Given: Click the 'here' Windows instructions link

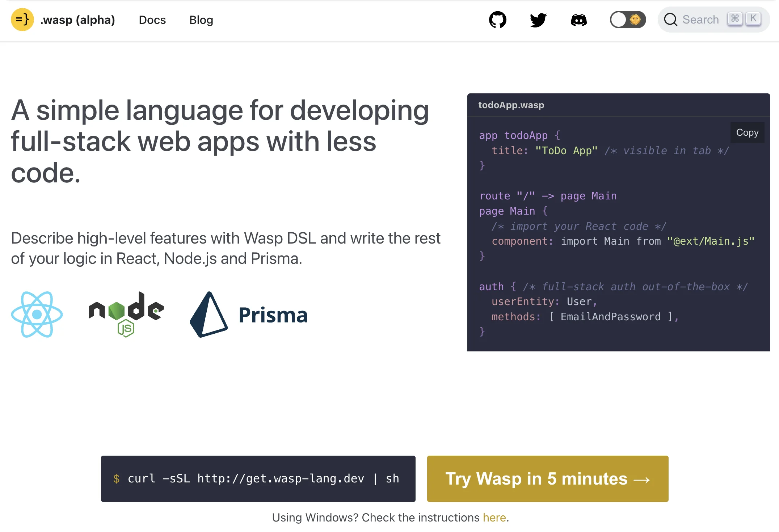Looking at the screenshot, I should point(494,518).
